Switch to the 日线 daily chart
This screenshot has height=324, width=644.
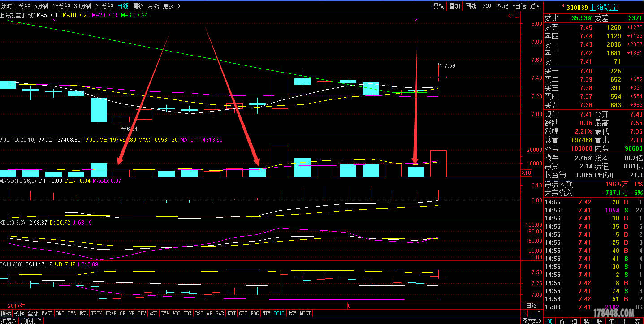(x=123, y=6)
